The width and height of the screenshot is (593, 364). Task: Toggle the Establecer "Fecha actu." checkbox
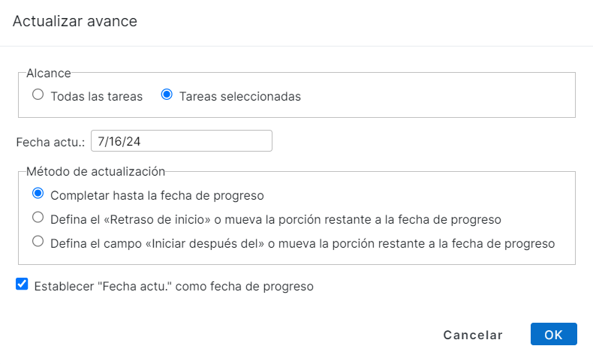(x=22, y=285)
